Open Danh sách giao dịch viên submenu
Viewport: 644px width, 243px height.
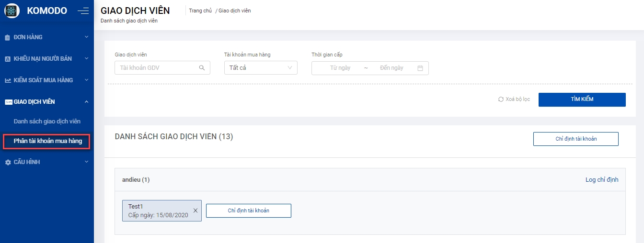[x=47, y=121]
